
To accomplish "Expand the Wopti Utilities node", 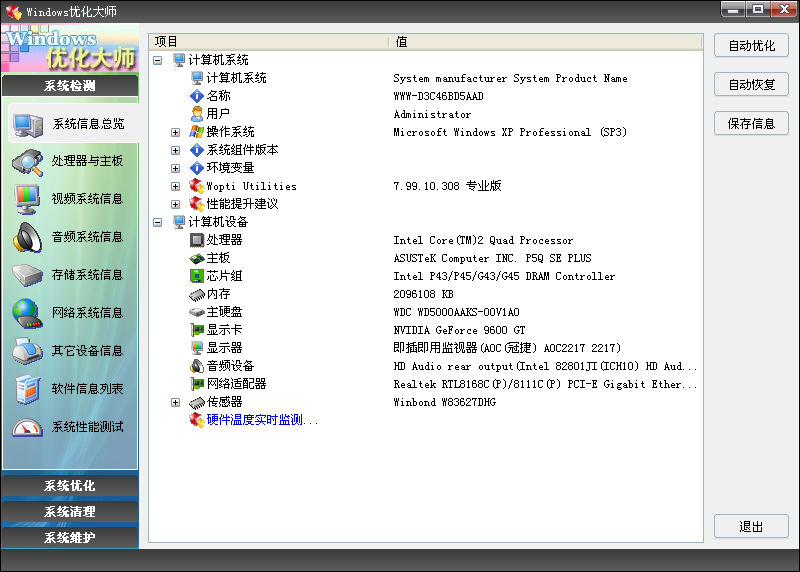I will tap(175, 186).
